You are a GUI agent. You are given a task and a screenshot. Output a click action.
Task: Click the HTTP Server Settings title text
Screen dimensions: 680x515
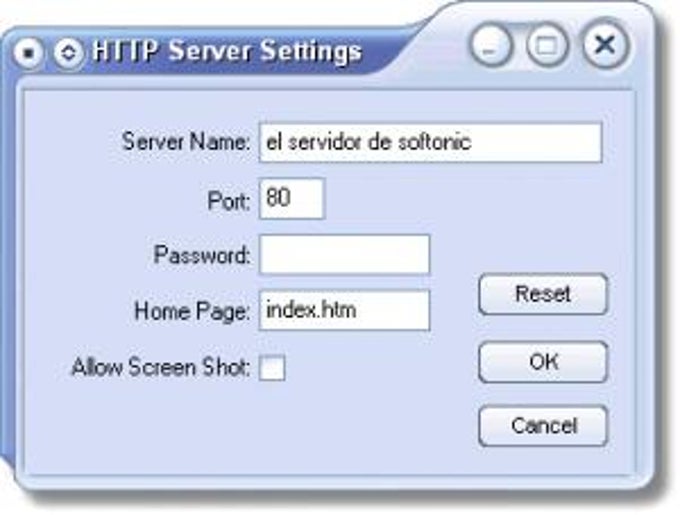click(227, 51)
